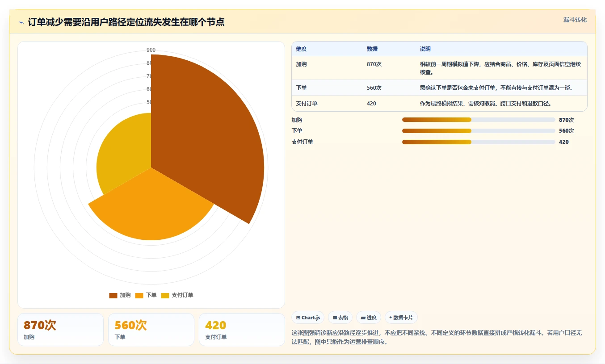Click the 进度 tag chip

coord(369,318)
